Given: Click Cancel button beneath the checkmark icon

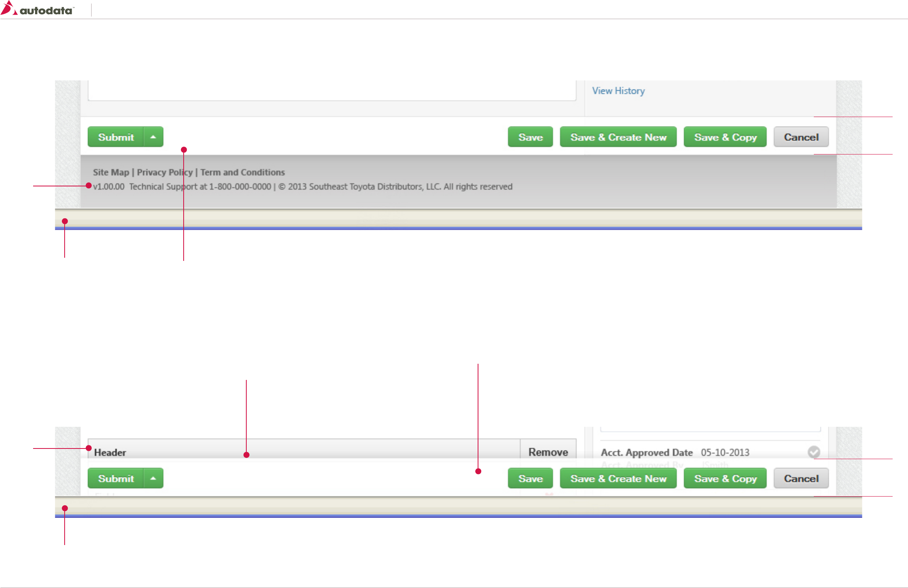Looking at the screenshot, I should click(x=801, y=478).
